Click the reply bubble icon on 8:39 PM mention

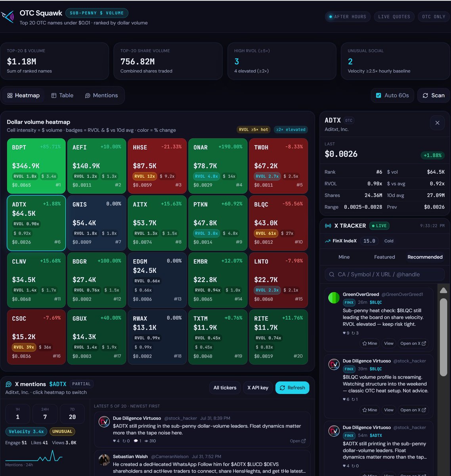point(136,441)
